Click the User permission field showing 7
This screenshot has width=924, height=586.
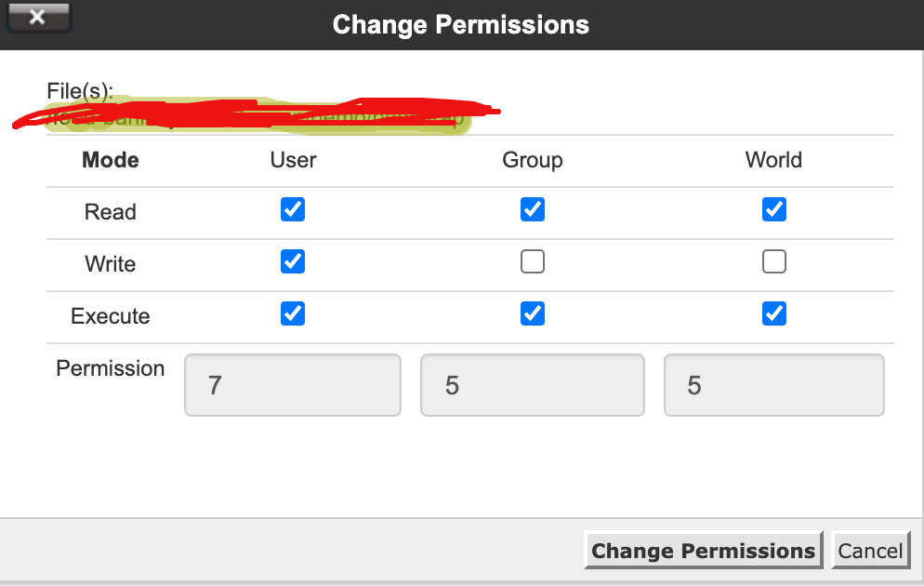click(293, 385)
